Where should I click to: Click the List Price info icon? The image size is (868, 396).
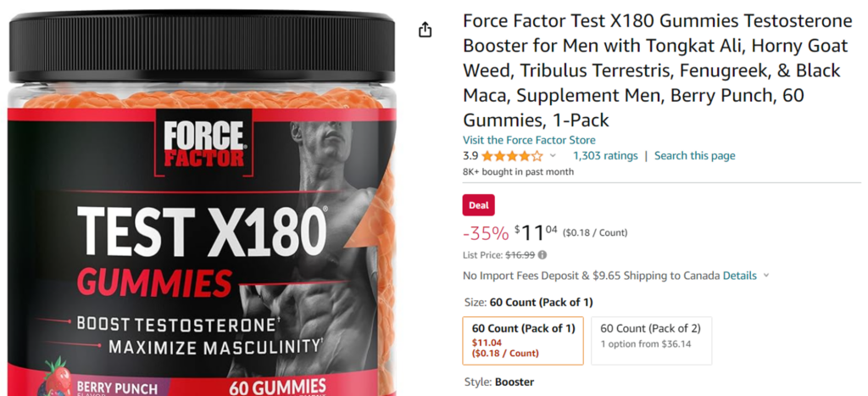click(x=542, y=255)
